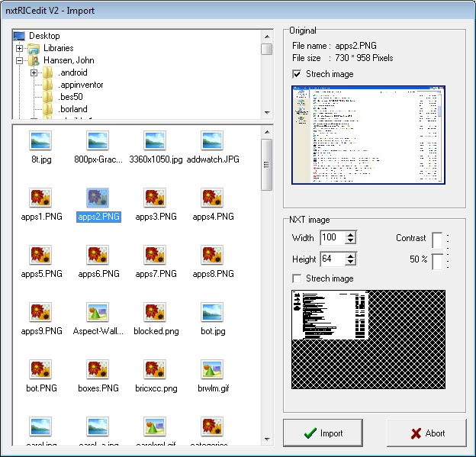Select the addwatch.JPG file icon
Image resolution: width=476 pixels, height=457 pixels.
tap(211, 140)
